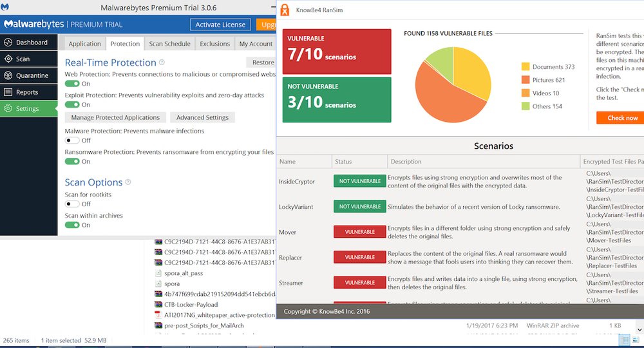Click the Pictures 621 orange legend swatch
Screen dimensions: 644x348
(526, 80)
